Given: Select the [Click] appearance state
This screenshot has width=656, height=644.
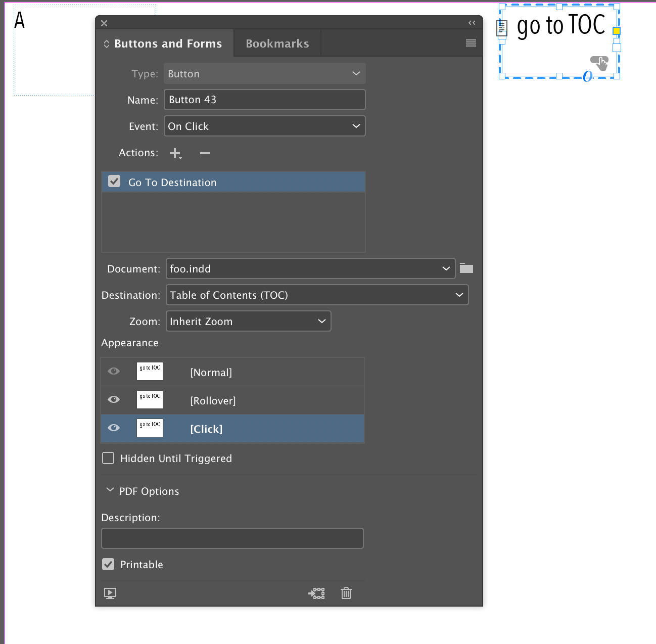Looking at the screenshot, I should (x=232, y=429).
